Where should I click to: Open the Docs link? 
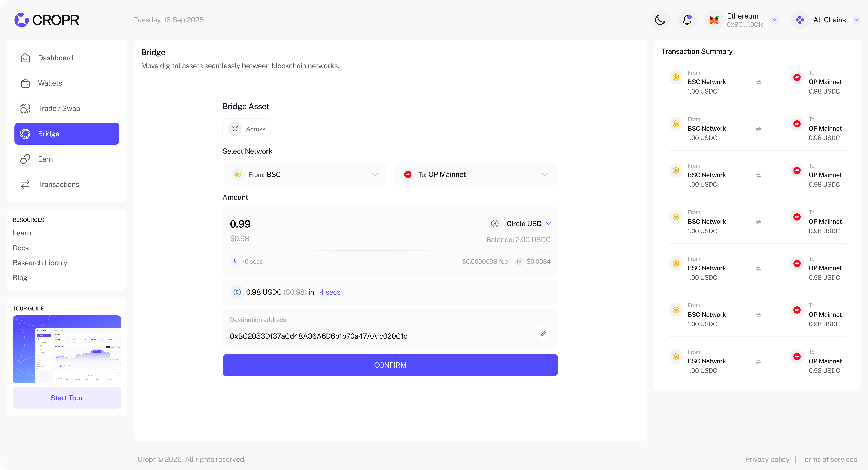pyautogui.click(x=21, y=248)
